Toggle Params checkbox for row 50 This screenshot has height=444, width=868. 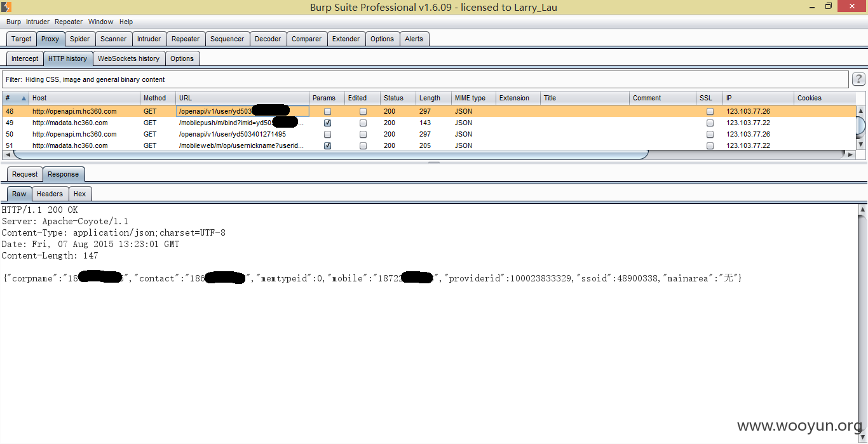click(x=327, y=134)
